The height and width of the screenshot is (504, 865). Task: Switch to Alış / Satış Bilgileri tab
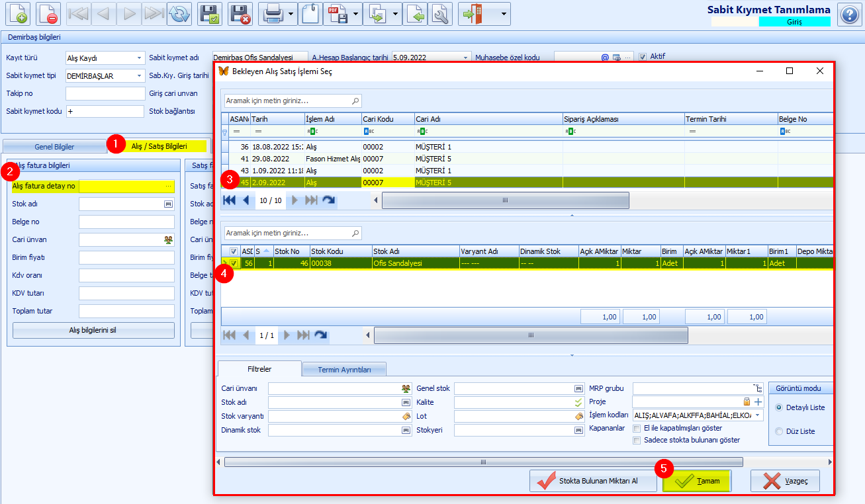159,146
